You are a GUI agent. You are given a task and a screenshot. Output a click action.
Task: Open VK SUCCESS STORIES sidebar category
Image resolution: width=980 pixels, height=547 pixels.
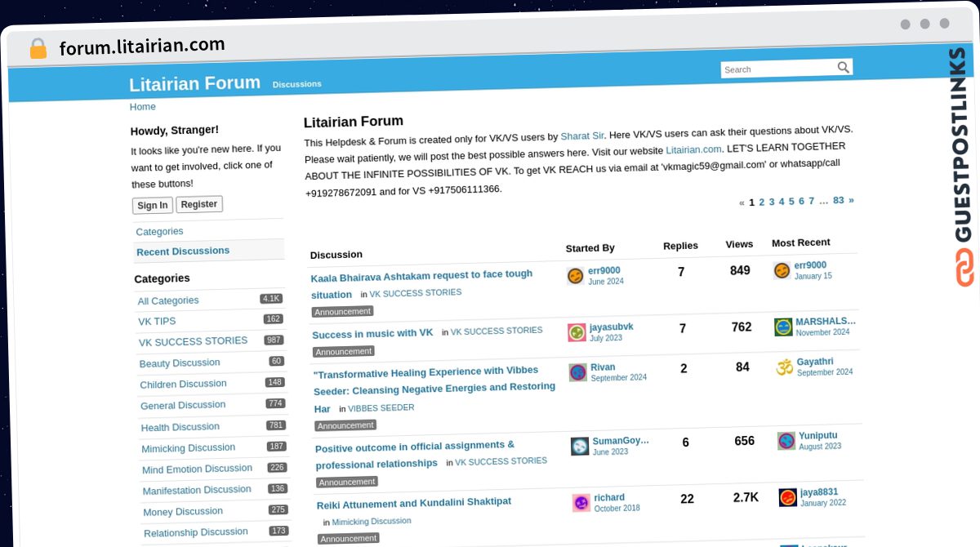coord(193,342)
